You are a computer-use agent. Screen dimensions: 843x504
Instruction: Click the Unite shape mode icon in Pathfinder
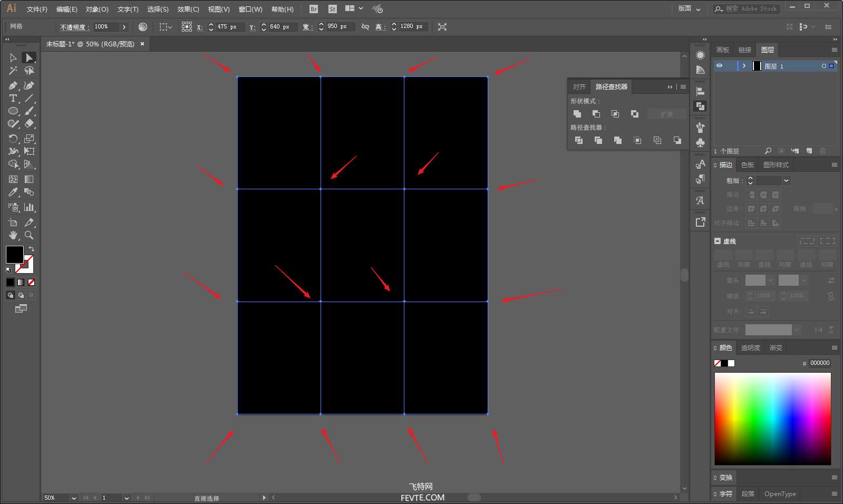coord(577,114)
